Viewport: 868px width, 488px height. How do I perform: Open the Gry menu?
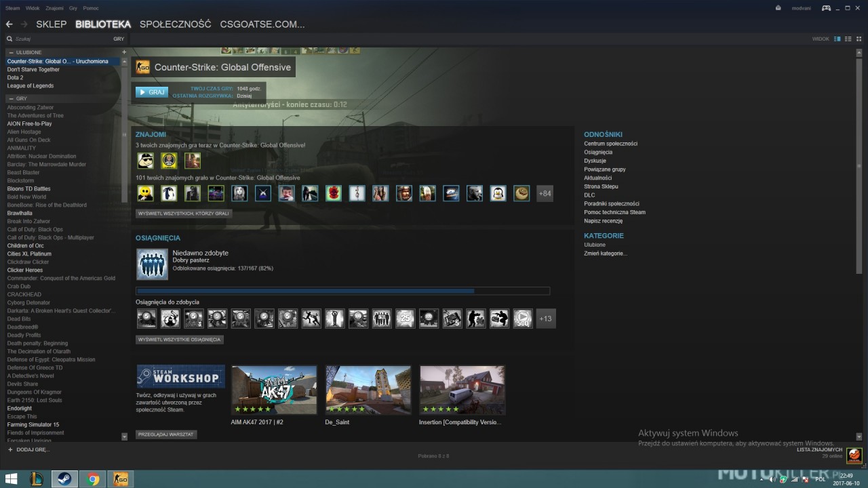point(73,8)
